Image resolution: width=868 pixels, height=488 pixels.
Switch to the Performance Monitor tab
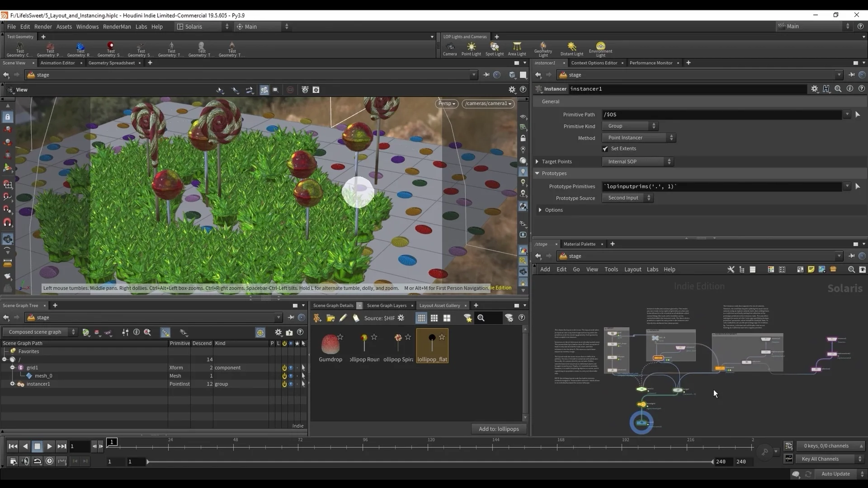651,63
